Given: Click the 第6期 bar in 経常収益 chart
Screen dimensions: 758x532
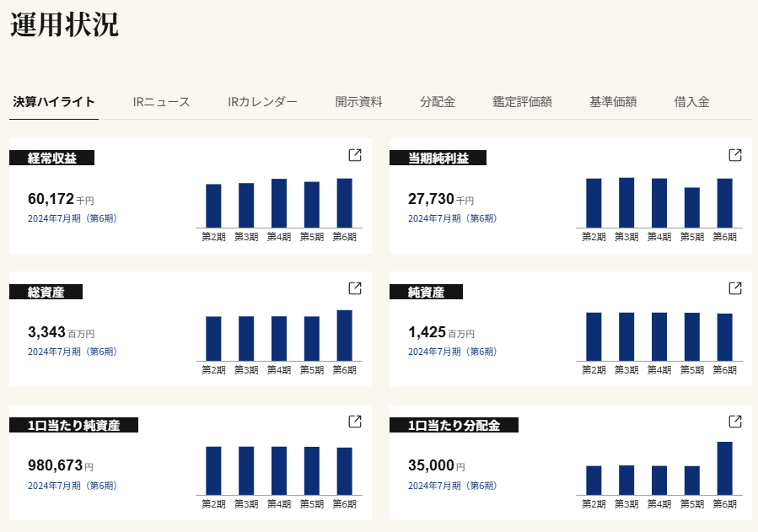Looking at the screenshot, I should click(x=345, y=203).
